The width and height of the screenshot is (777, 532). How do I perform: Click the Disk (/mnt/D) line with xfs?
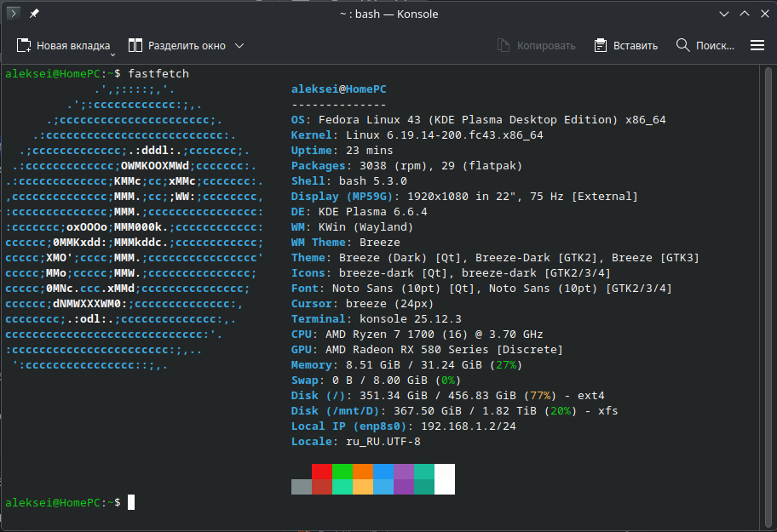tap(454, 411)
